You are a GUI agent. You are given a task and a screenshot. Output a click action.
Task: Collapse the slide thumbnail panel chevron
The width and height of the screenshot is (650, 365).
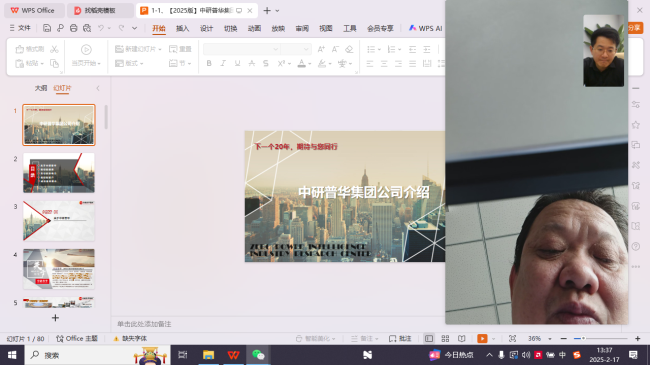pos(98,88)
